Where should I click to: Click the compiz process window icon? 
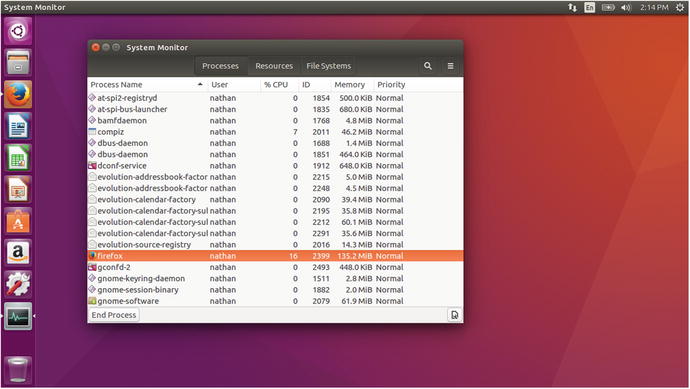92,132
